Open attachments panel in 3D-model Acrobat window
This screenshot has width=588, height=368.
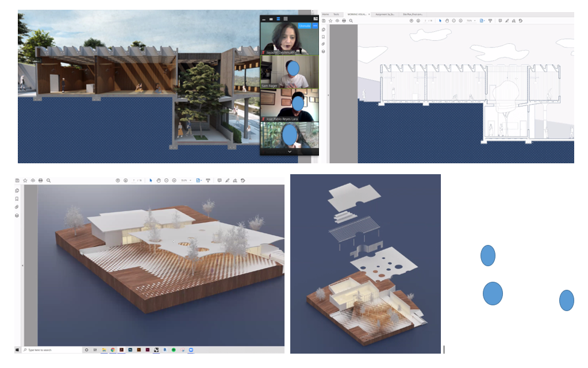click(x=17, y=207)
